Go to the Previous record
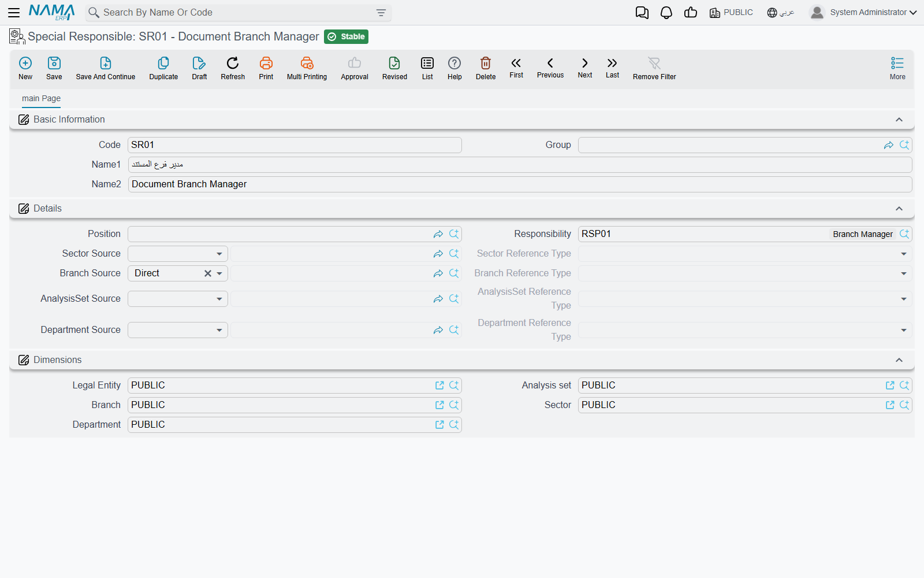Viewport: 924px width, 578px height. (550, 68)
